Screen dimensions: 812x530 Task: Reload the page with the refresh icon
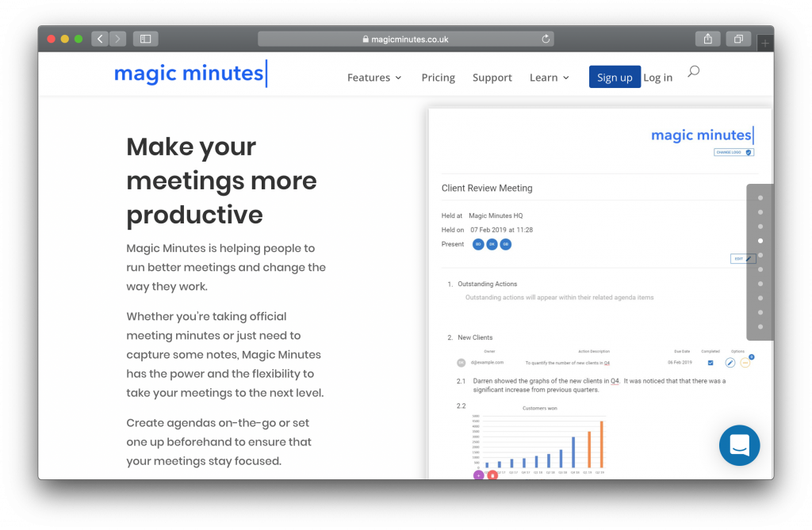(546, 39)
